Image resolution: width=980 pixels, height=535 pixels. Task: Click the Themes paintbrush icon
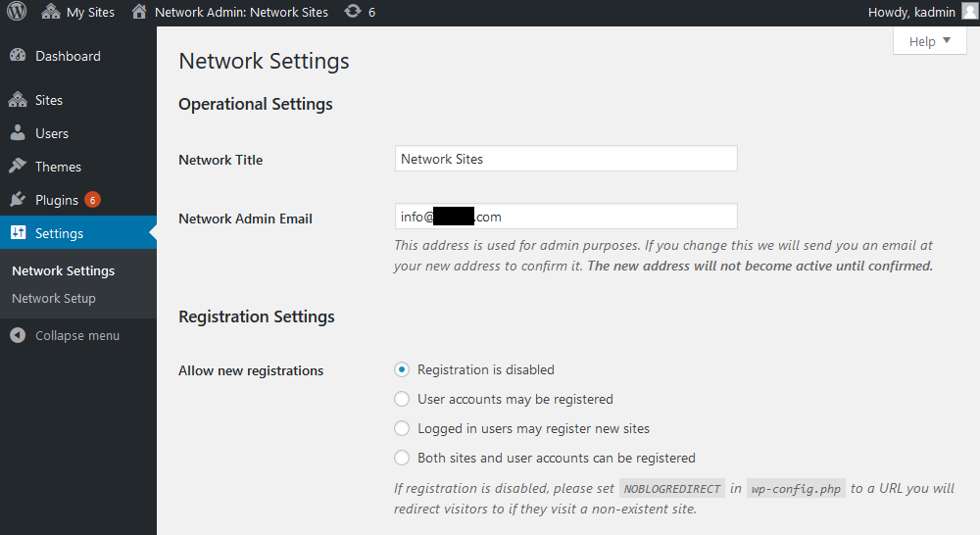18,167
